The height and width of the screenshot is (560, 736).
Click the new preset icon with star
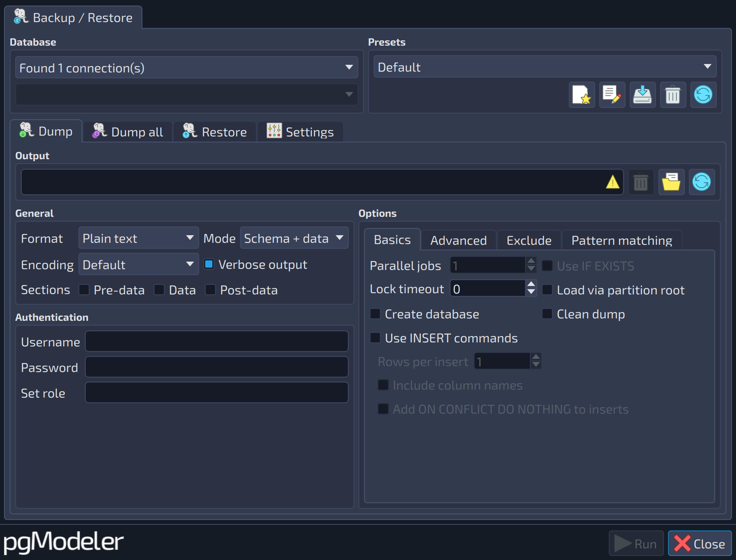coord(582,95)
